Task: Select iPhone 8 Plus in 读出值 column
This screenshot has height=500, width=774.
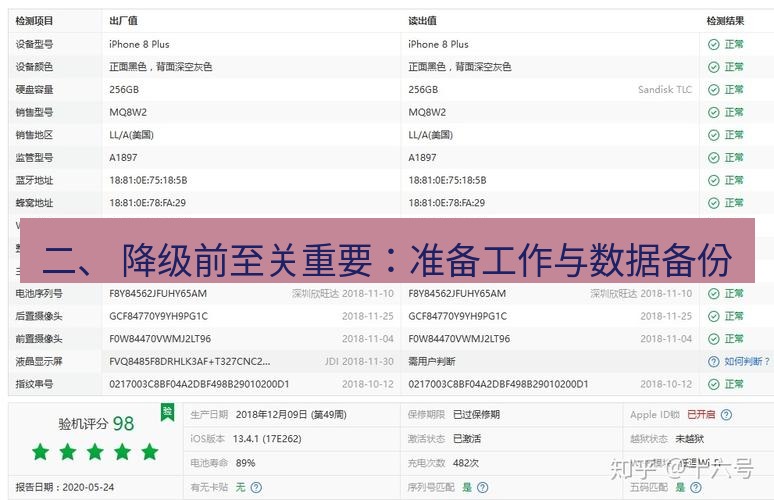Action: click(x=438, y=44)
